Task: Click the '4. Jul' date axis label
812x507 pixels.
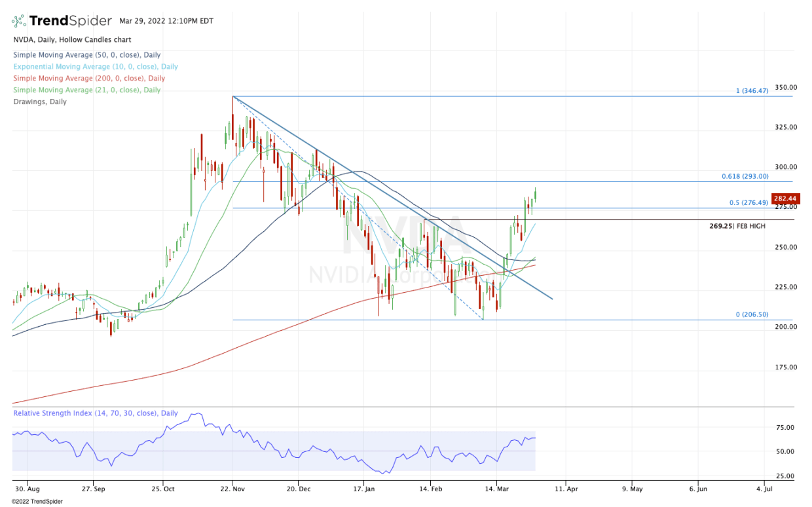Action: point(766,489)
